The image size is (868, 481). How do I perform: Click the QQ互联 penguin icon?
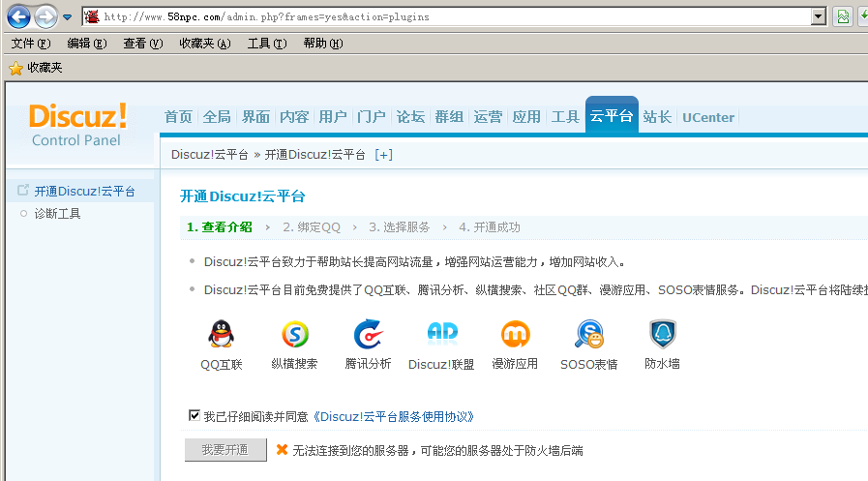(x=221, y=334)
